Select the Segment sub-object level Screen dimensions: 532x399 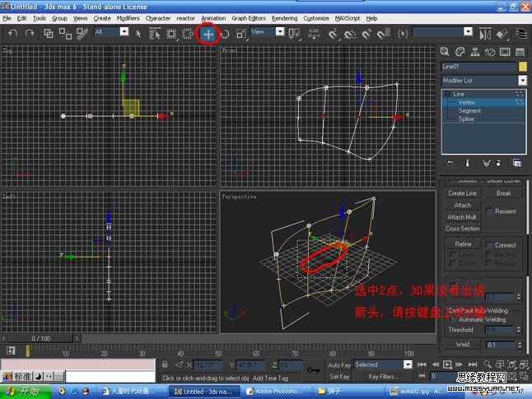click(469, 110)
